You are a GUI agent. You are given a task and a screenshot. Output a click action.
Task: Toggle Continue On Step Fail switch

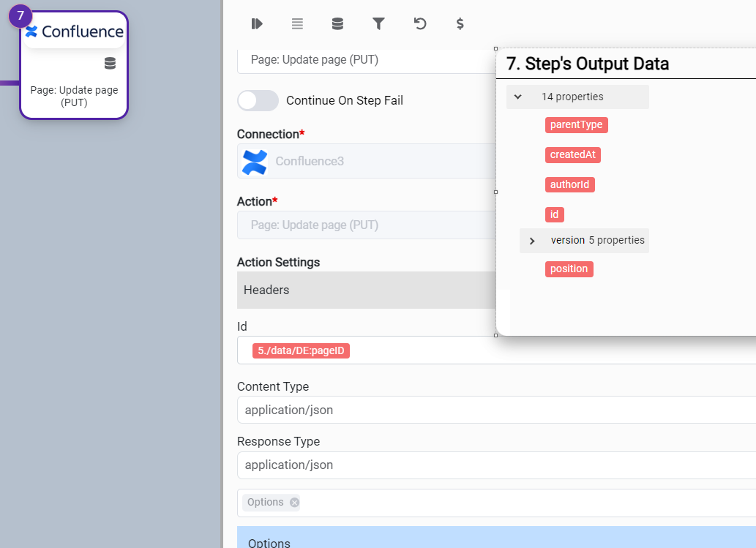click(258, 101)
